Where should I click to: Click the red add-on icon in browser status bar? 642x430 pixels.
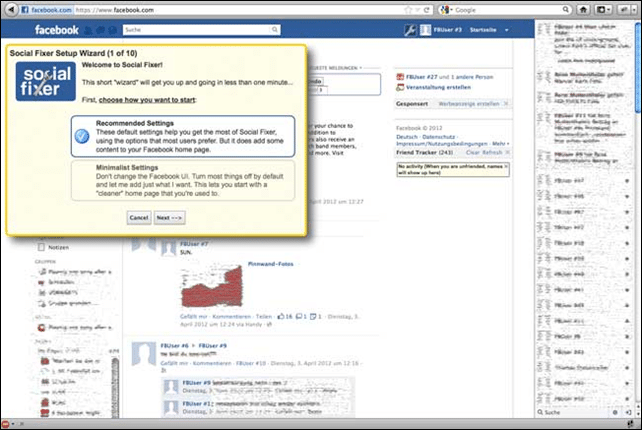coord(5,424)
